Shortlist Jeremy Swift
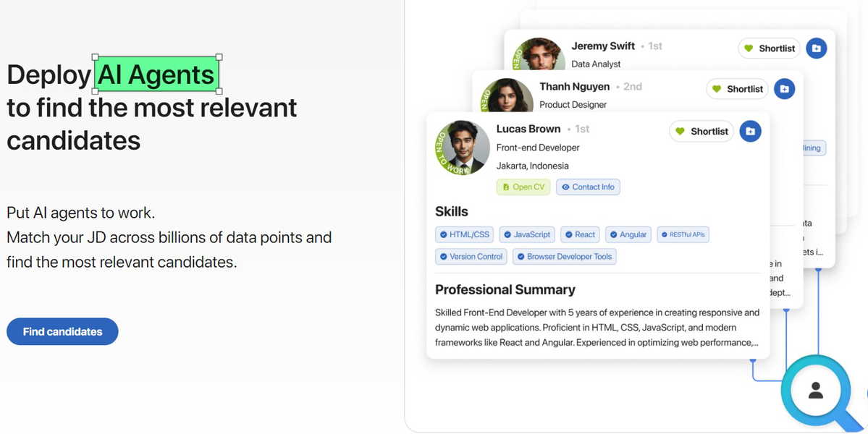 770,48
